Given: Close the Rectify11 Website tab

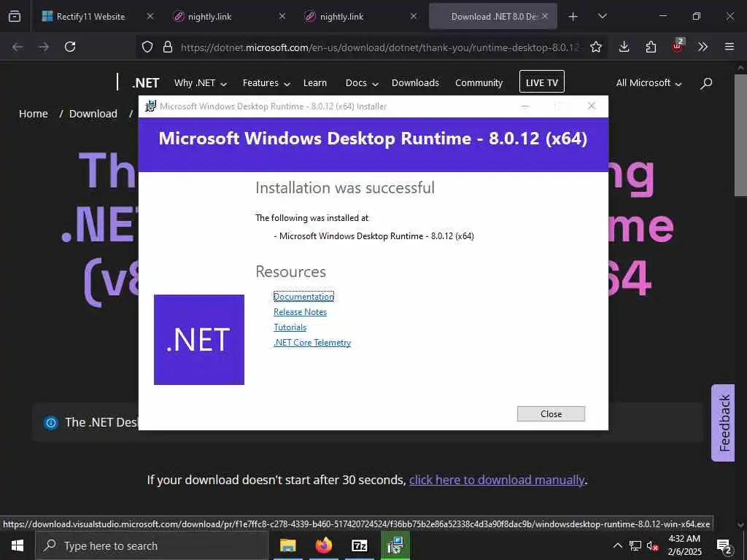Looking at the screenshot, I should click(150, 16).
